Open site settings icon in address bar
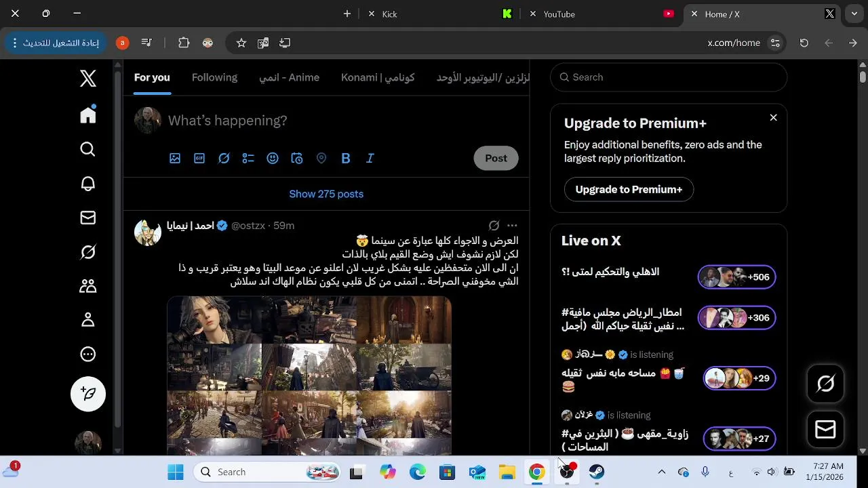This screenshot has width=868, height=488. click(775, 43)
